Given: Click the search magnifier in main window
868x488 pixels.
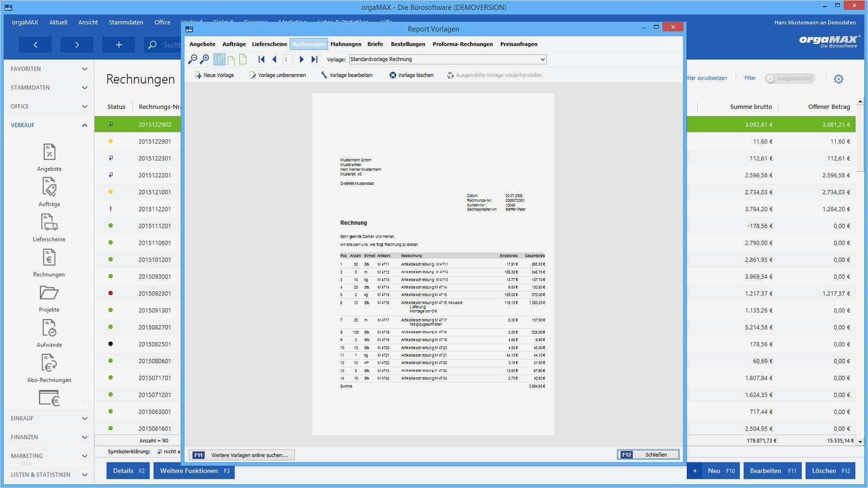Looking at the screenshot, I should tap(152, 44).
